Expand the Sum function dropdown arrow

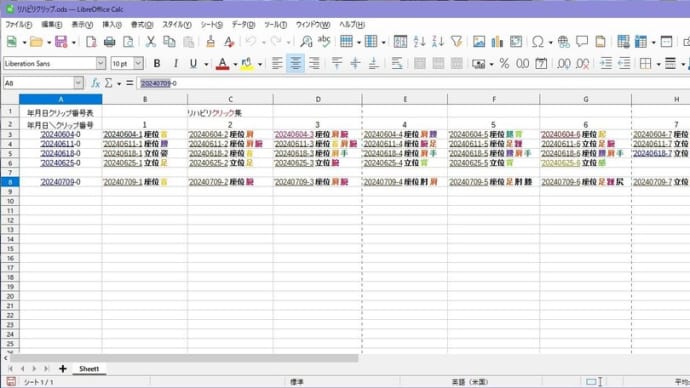[x=119, y=83]
